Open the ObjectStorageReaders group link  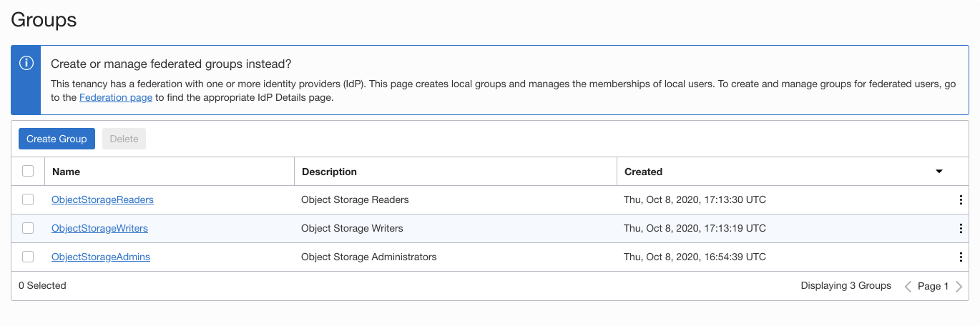pos(102,199)
